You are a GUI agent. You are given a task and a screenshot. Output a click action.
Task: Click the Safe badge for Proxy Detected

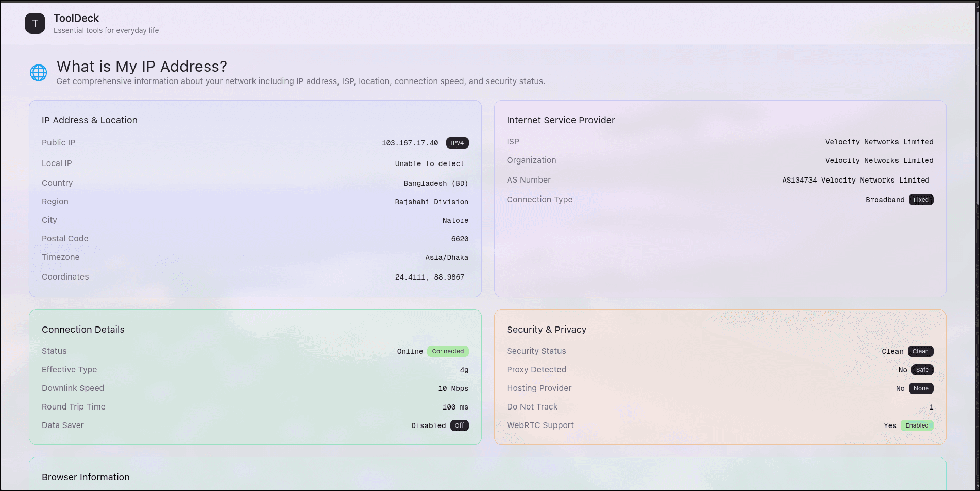click(x=922, y=370)
